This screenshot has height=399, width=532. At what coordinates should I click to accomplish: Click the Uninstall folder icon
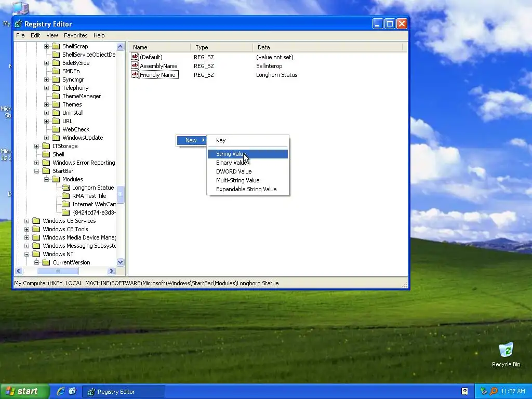click(56, 113)
